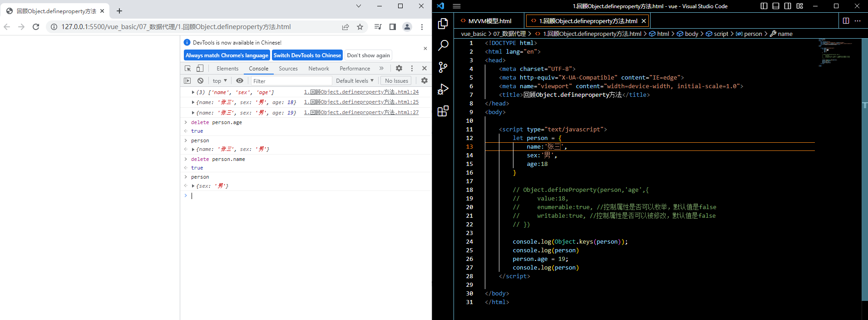Open source link ending in html:27
868x320 pixels.
(361, 112)
